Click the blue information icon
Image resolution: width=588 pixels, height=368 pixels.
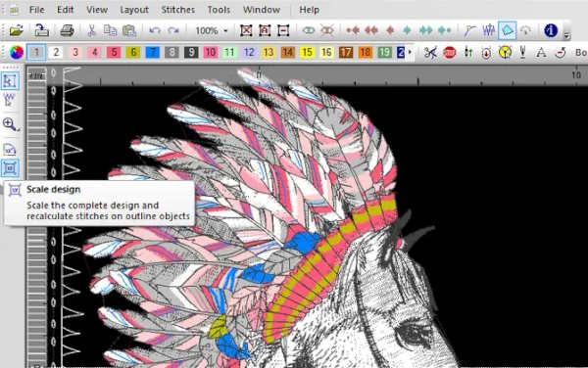coord(551,30)
